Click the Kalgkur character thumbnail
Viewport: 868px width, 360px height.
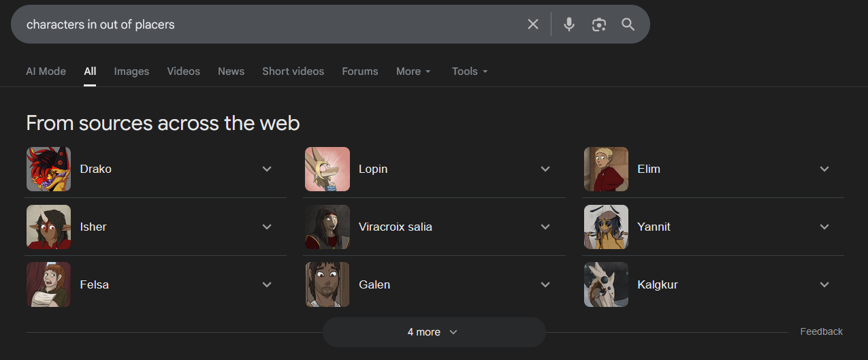coord(606,284)
